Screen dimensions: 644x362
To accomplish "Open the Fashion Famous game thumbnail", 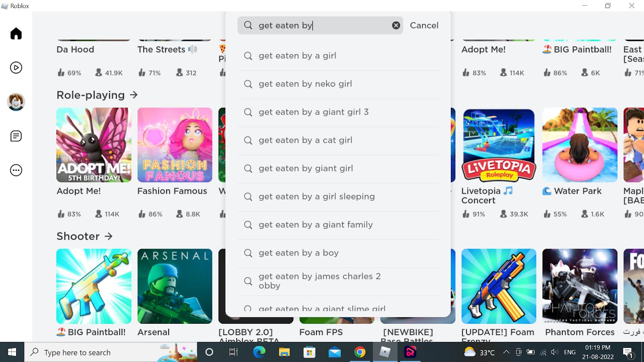I will (175, 145).
